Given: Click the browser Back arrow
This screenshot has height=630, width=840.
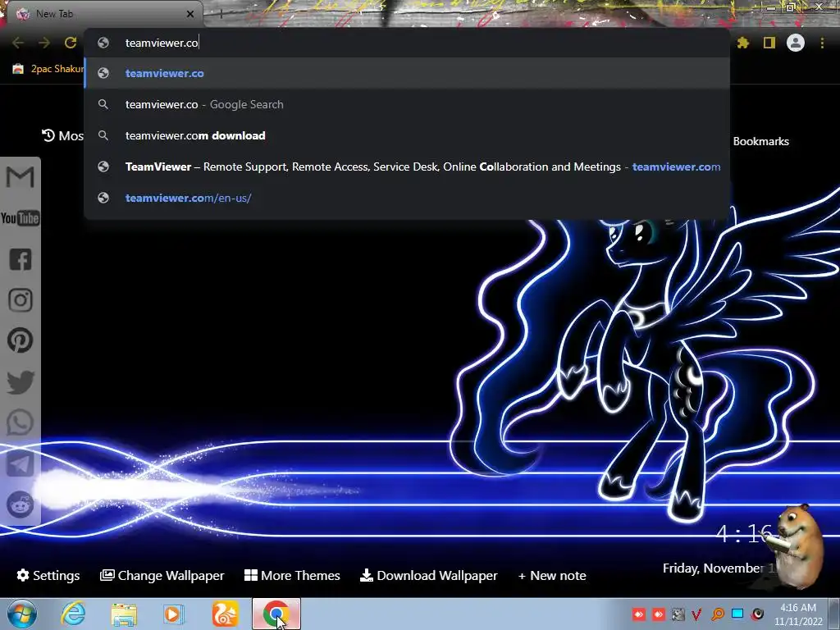Looking at the screenshot, I should (18, 43).
